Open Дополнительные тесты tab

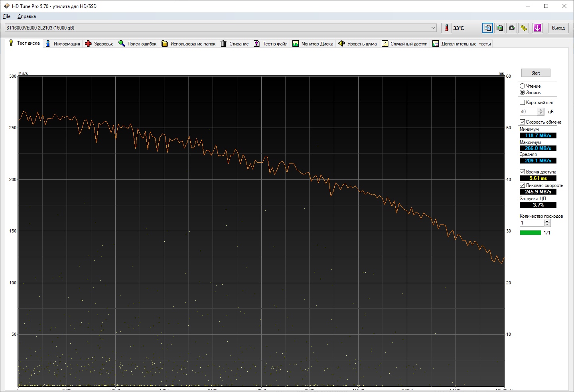[x=462, y=44]
